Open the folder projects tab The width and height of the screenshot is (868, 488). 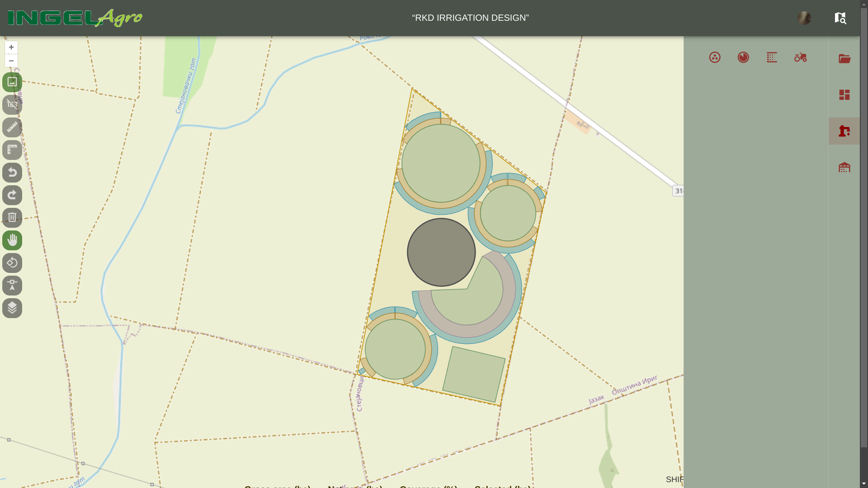pos(844,59)
